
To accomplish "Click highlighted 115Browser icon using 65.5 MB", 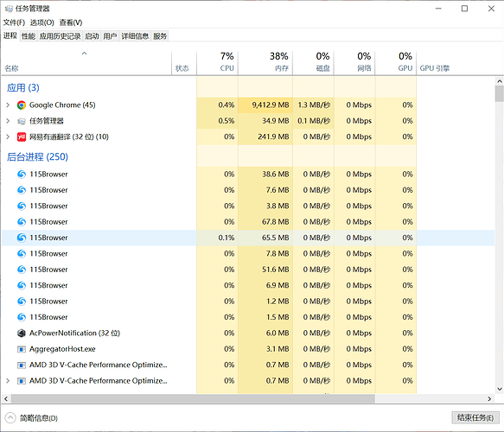I will pos(22,238).
